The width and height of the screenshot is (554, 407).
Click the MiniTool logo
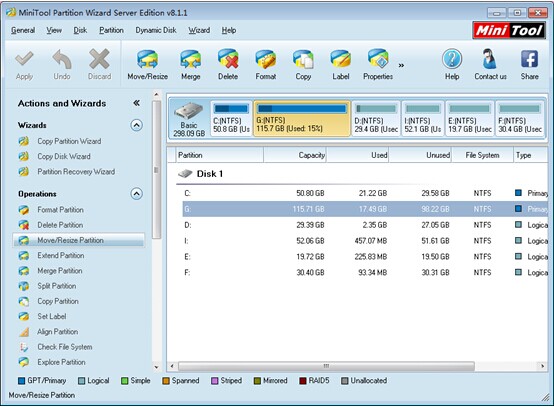click(508, 30)
